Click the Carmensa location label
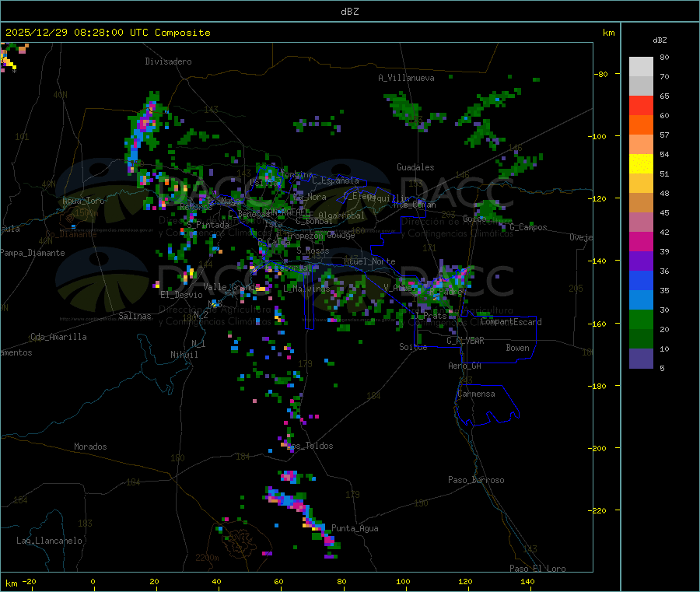 [476, 394]
